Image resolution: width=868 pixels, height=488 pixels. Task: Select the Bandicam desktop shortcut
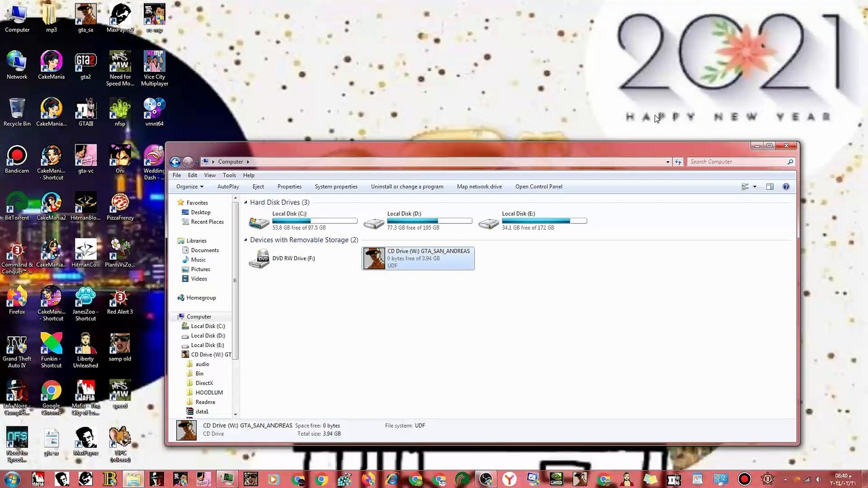pos(17,159)
